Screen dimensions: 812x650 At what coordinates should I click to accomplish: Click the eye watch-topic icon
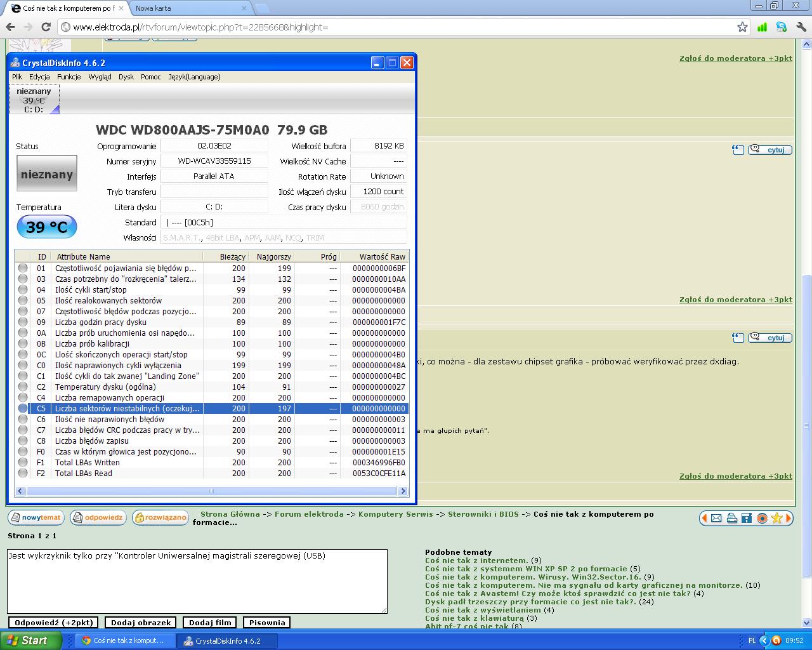pyautogui.click(x=762, y=518)
